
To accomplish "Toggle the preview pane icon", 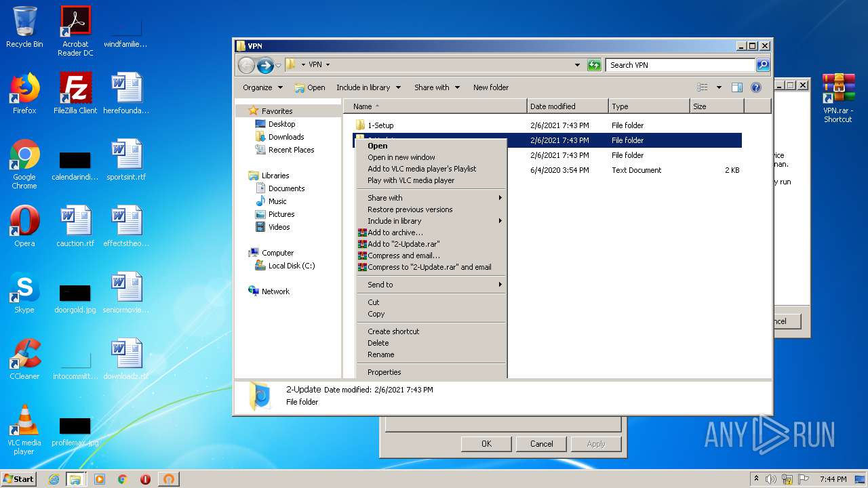I will click(737, 87).
